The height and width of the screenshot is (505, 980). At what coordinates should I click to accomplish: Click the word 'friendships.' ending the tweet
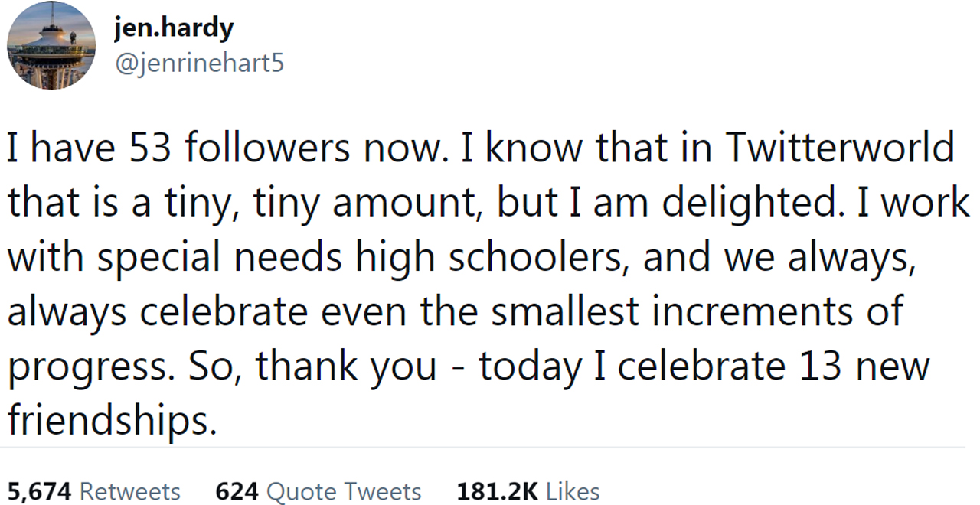pyautogui.click(x=108, y=419)
